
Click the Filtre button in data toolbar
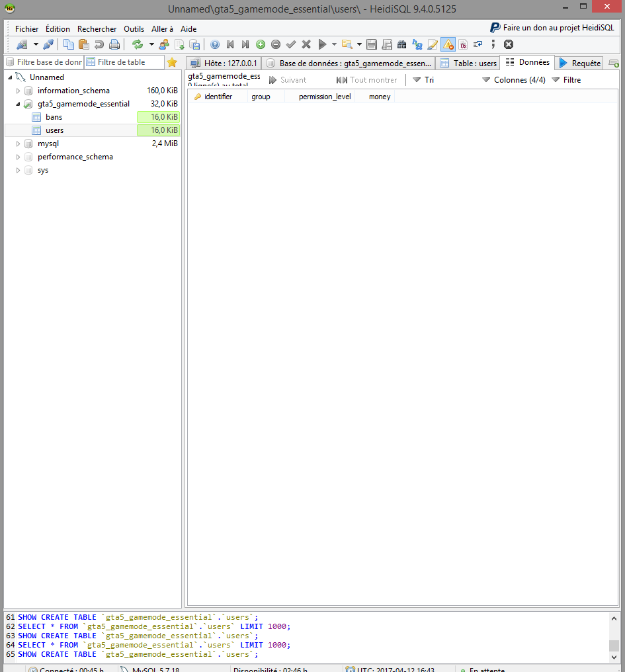567,80
